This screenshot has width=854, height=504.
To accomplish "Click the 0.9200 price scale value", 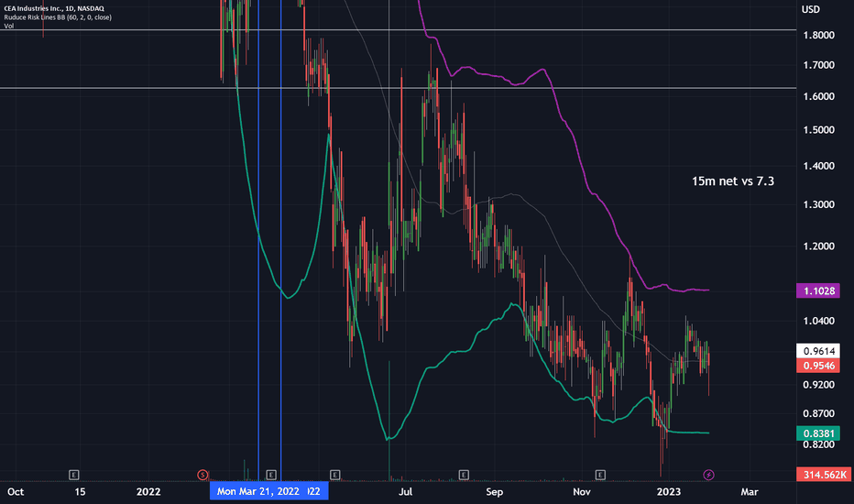I will pos(818,385).
